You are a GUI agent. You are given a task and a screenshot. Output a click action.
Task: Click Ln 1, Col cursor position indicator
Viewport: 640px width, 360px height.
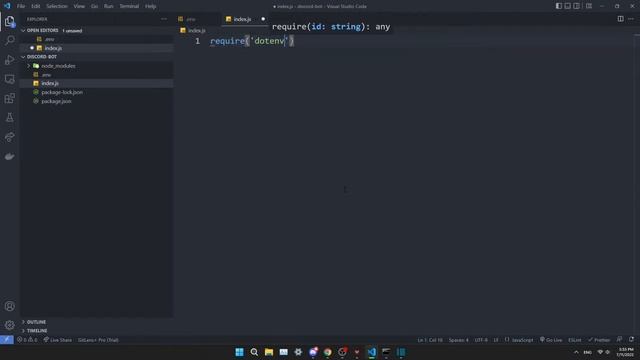tap(430, 340)
